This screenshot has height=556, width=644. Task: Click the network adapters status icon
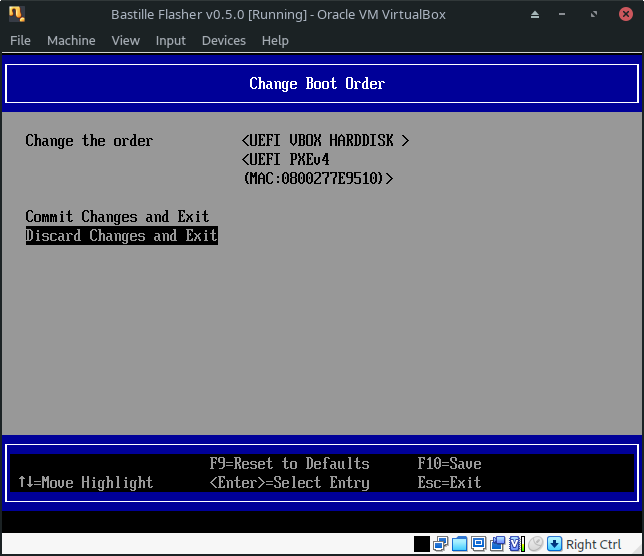440,544
